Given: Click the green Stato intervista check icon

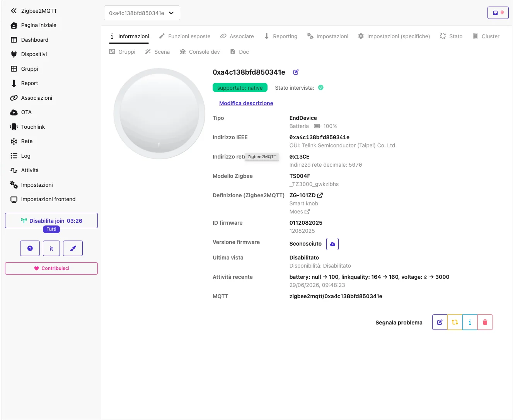Looking at the screenshot, I should 321,88.
